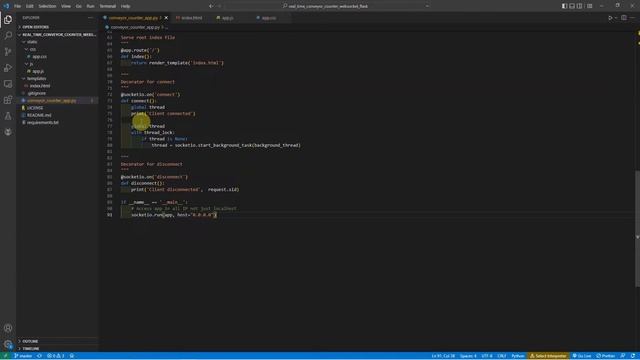Open .gitignore in the file tree
The height and width of the screenshot is (360, 640).
[x=58, y=93]
